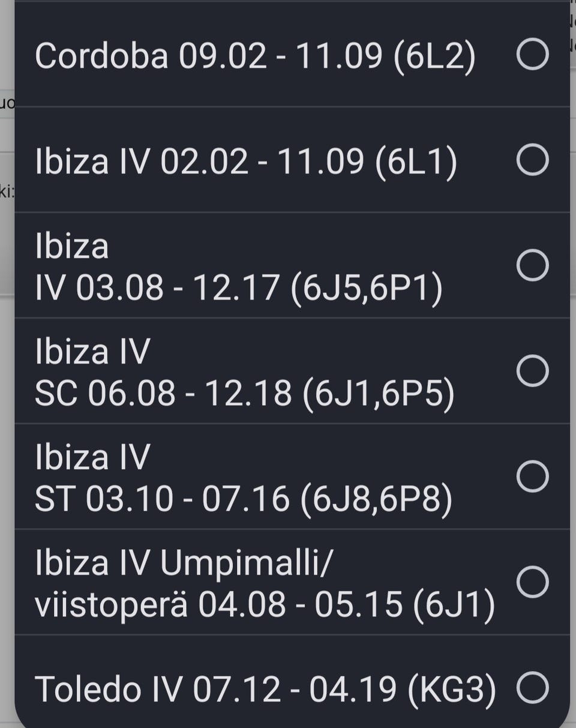
Task: Mark the Ibiza IV ST radio button
Action: [x=532, y=476]
